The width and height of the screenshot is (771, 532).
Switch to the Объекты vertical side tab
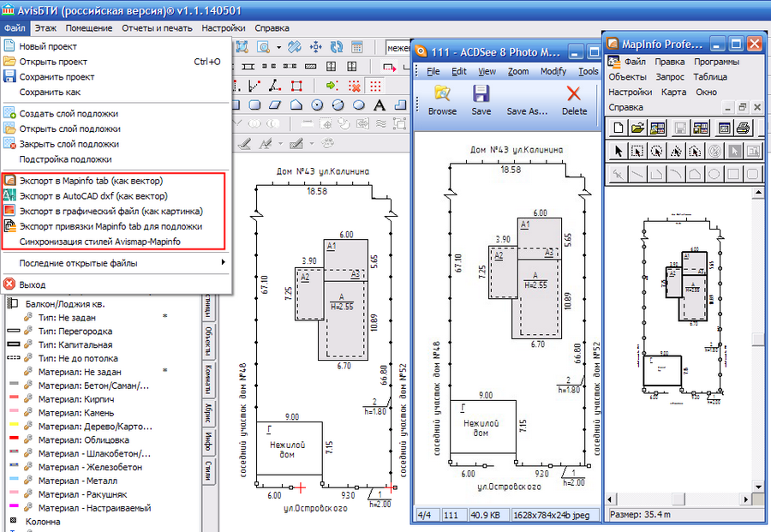pyautogui.click(x=209, y=341)
